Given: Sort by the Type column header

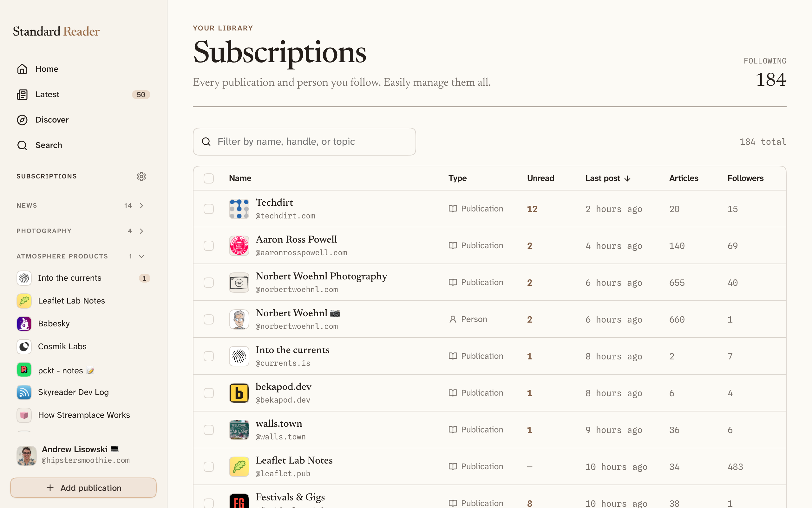Looking at the screenshot, I should pos(458,178).
